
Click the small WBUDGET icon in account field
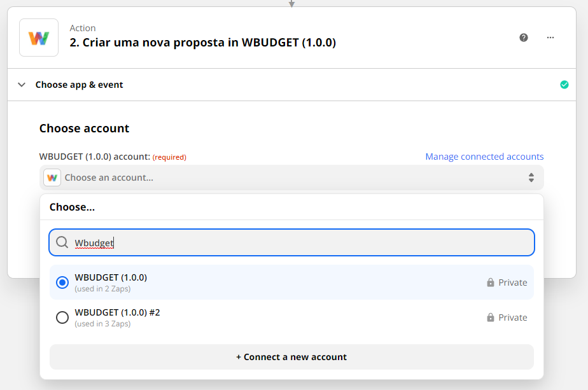pos(52,178)
